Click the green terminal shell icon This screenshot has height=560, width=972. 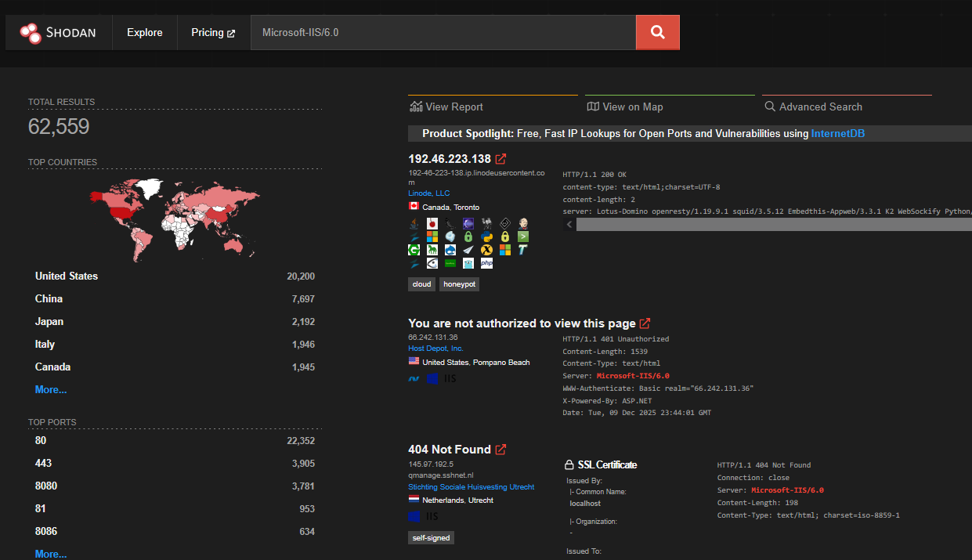click(x=523, y=237)
